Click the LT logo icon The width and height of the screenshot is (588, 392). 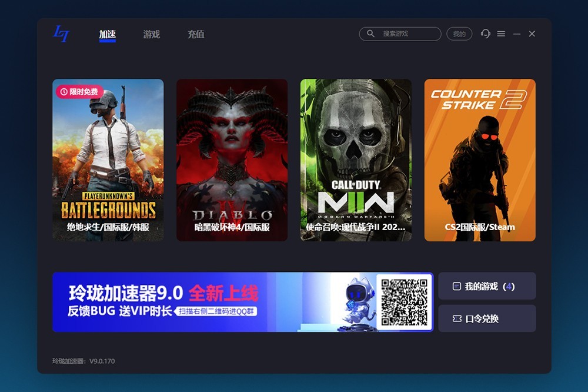(x=61, y=34)
